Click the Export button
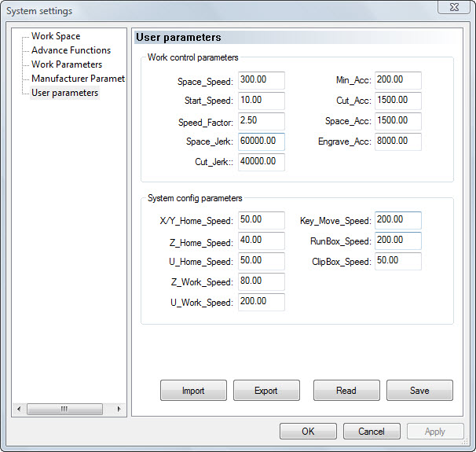 tap(266, 391)
